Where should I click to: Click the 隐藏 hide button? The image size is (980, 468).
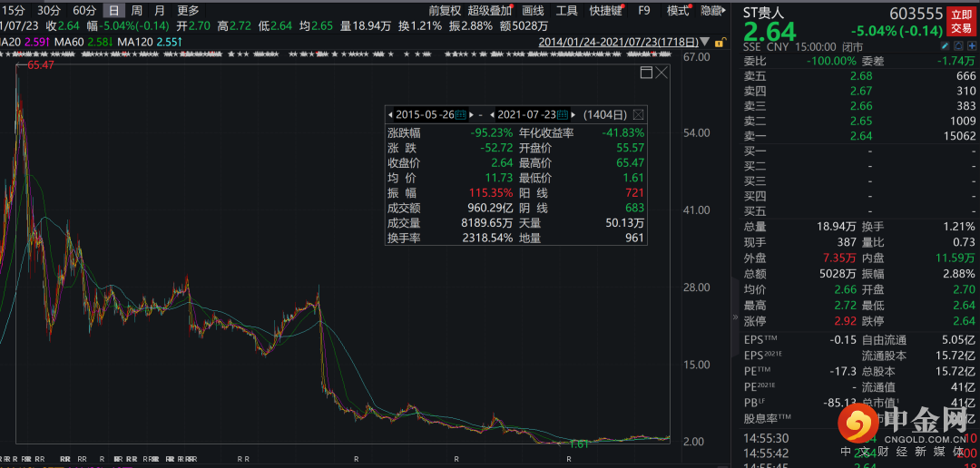click(x=713, y=11)
